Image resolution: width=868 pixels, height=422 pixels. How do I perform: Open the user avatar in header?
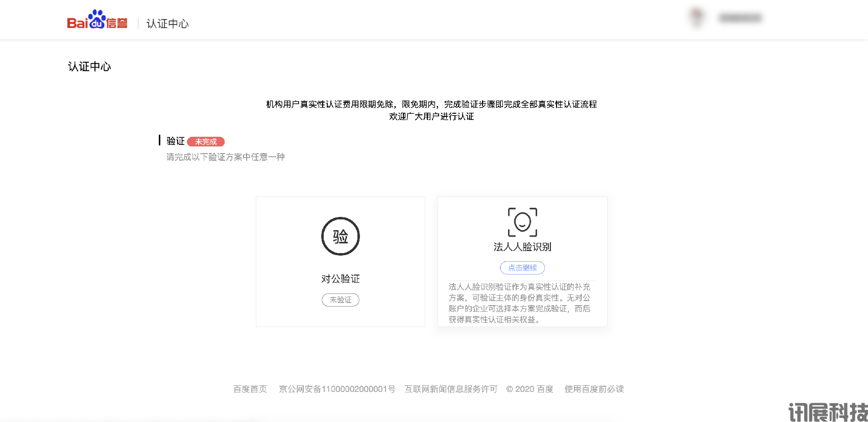click(697, 18)
